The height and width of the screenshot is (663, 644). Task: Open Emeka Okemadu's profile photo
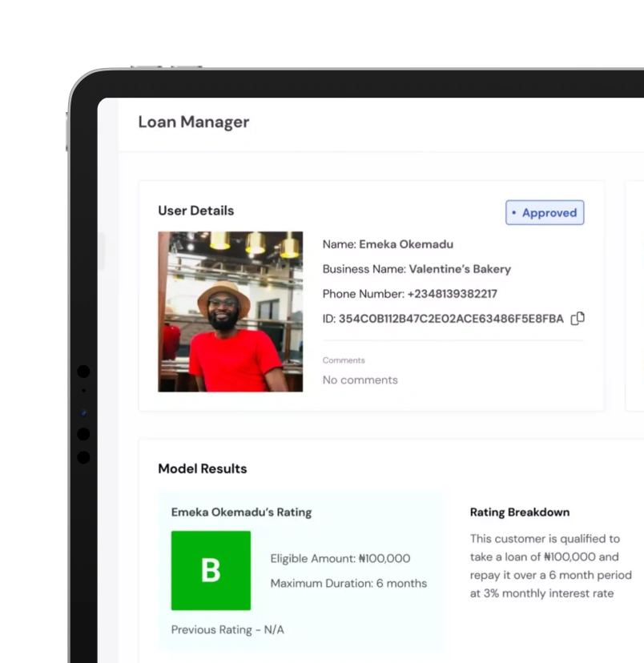pyautogui.click(x=231, y=311)
